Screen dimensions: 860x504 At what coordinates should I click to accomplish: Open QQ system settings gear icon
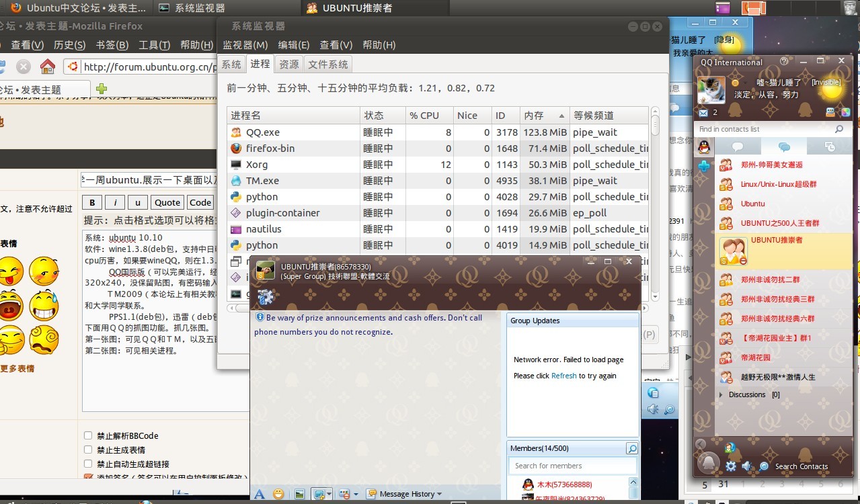pyautogui.click(x=731, y=466)
